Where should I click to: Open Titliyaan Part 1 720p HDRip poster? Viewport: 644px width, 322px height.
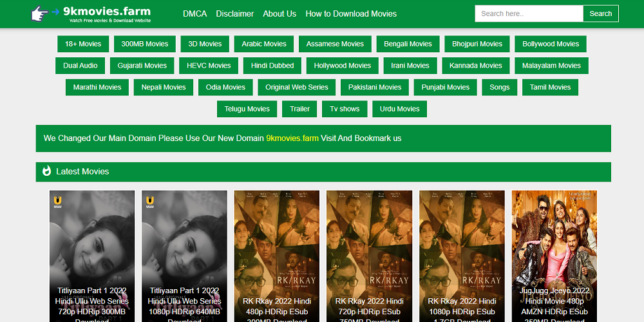92,256
